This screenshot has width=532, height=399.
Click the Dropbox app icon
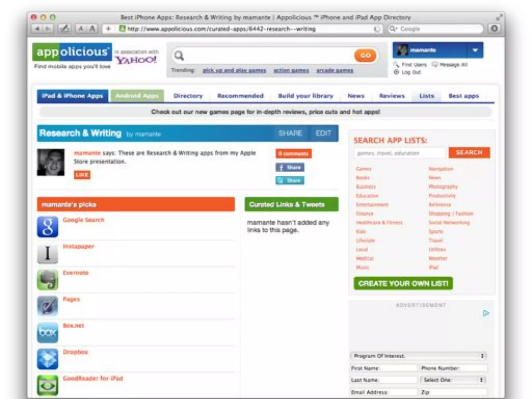(48, 359)
